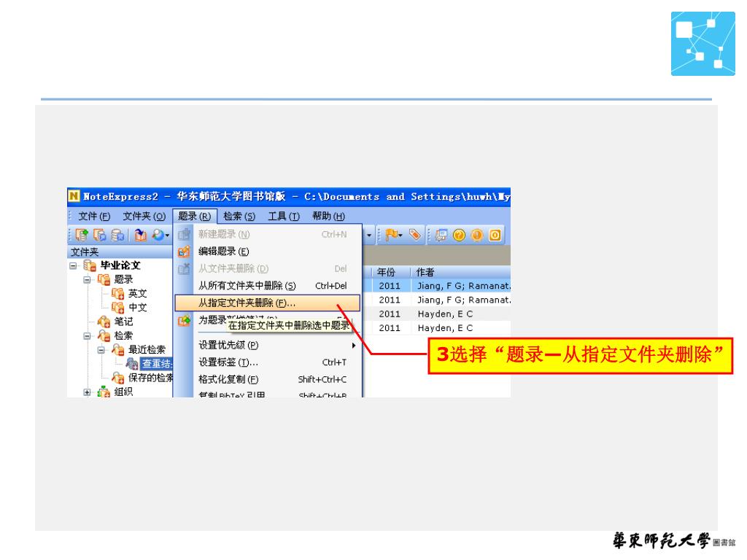747x560 pixels.
Task: Click the database star toolbar icon
Action: (x=117, y=235)
